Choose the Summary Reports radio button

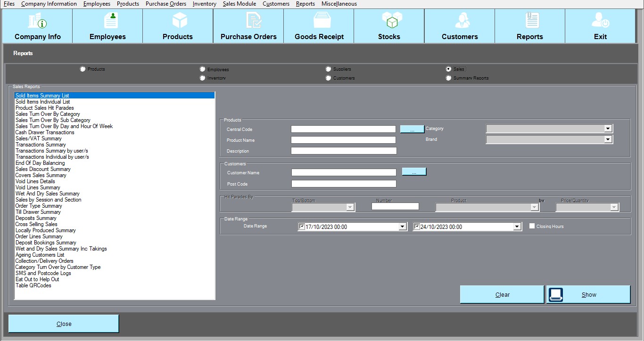[448, 78]
